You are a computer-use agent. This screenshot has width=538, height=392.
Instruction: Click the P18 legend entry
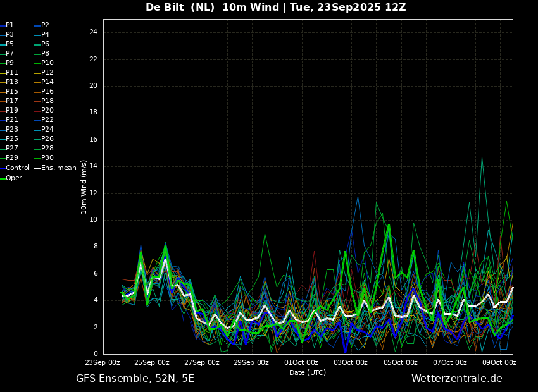click(x=47, y=101)
